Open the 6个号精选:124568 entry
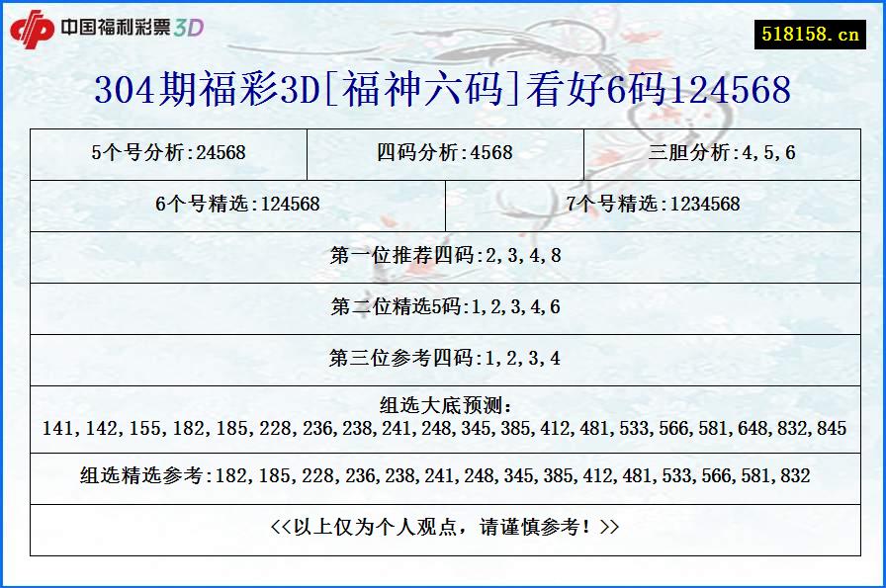This screenshot has height=588, width=886. pyautogui.click(x=236, y=206)
